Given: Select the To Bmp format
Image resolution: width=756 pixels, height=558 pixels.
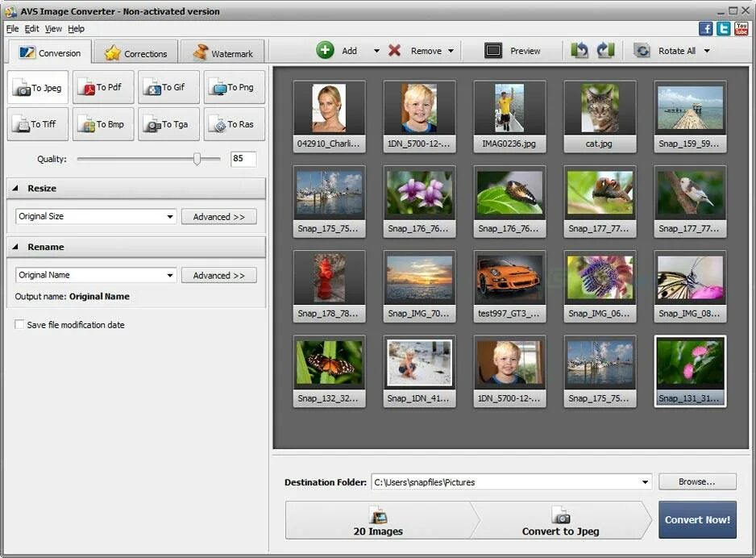Looking at the screenshot, I should tap(103, 124).
